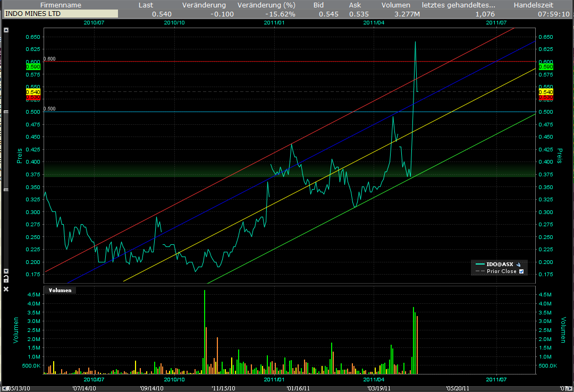Image resolution: width=574 pixels, height=392 pixels.
Task: Click the letztes gehandeltes column header
Action: click(x=458, y=5)
